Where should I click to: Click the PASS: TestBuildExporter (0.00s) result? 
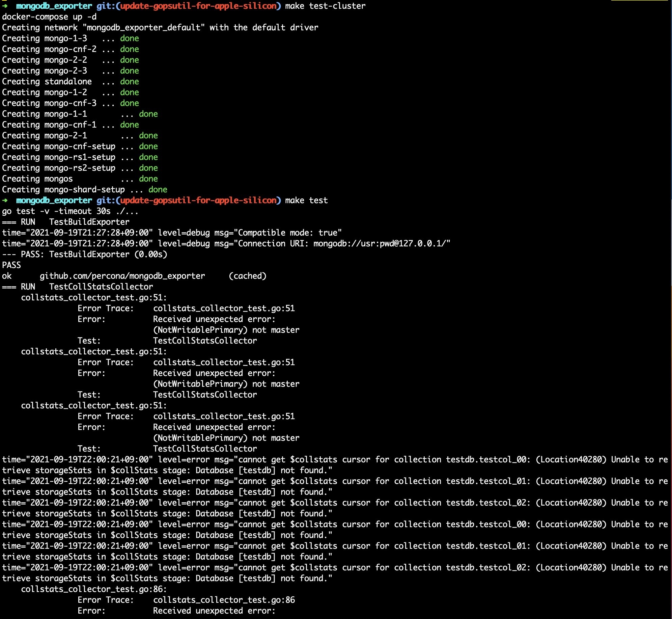pos(84,254)
